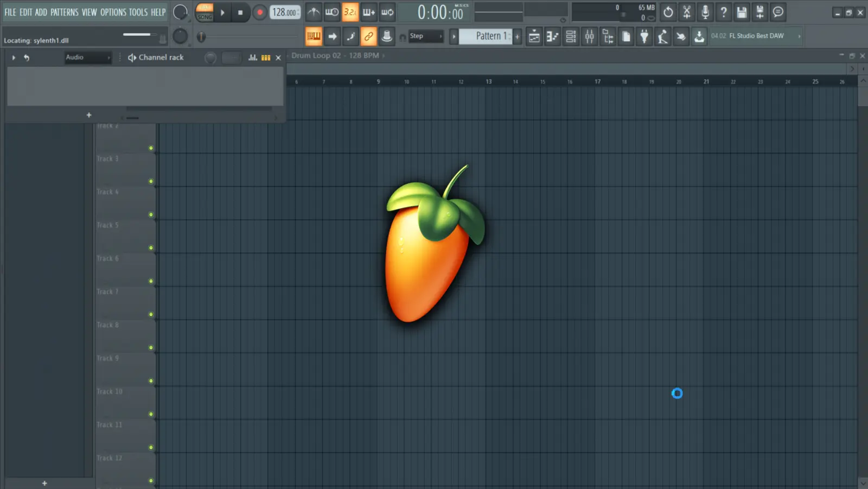The height and width of the screenshot is (489, 868).
Task: Open the OPTIONS menu
Action: pos(113,12)
